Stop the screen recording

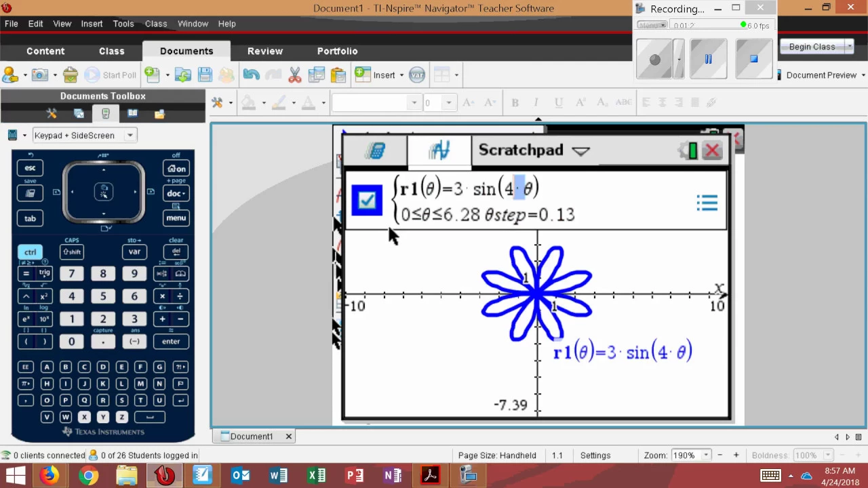(x=753, y=59)
